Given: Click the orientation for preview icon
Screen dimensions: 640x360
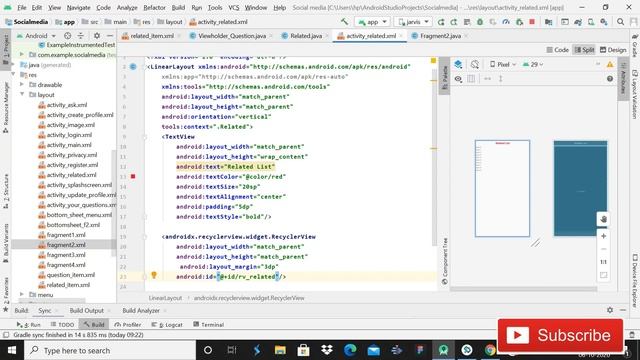Looking at the screenshot, I should [474, 64].
